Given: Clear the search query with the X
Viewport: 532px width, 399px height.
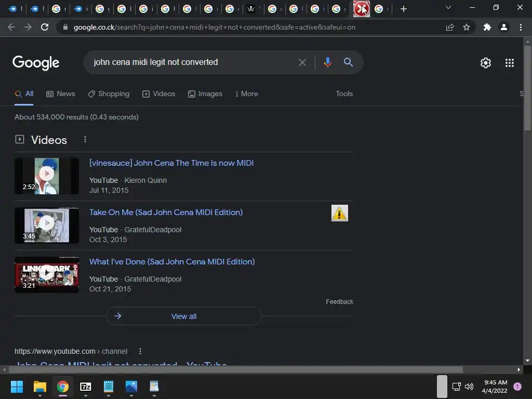Looking at the screenshot, I should [302, 62].
